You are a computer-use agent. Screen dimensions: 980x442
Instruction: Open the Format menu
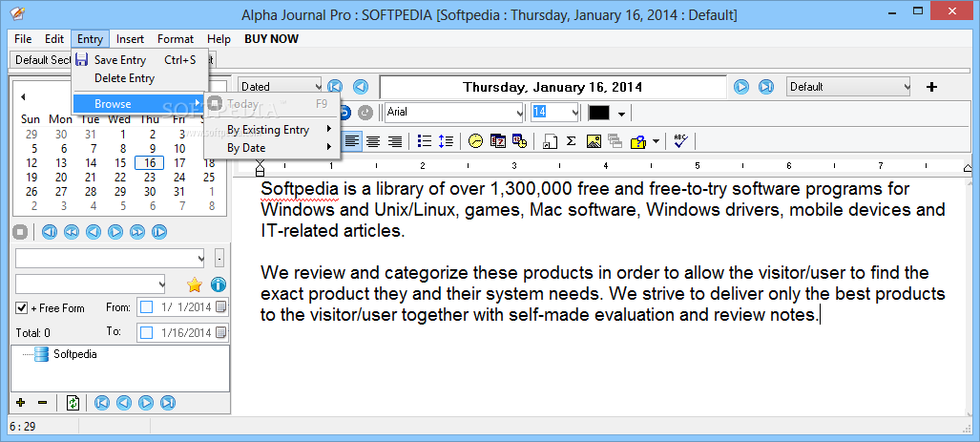point(176,39)
